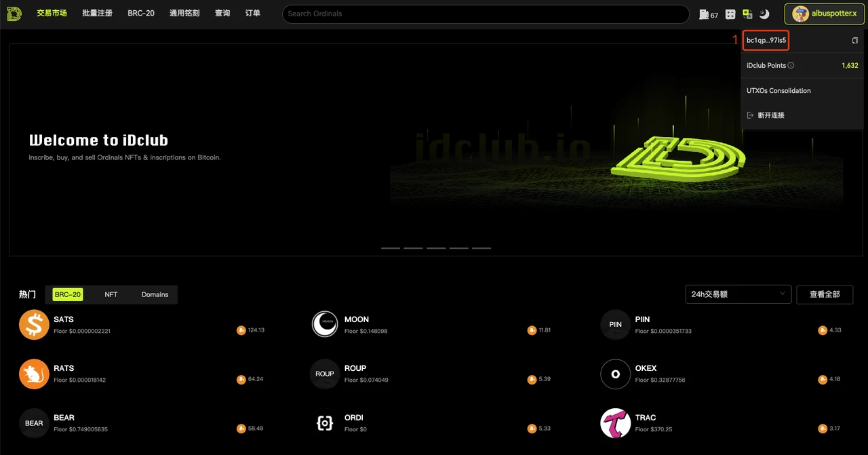Toggle dark mode with moon icon

pos(764,14)
